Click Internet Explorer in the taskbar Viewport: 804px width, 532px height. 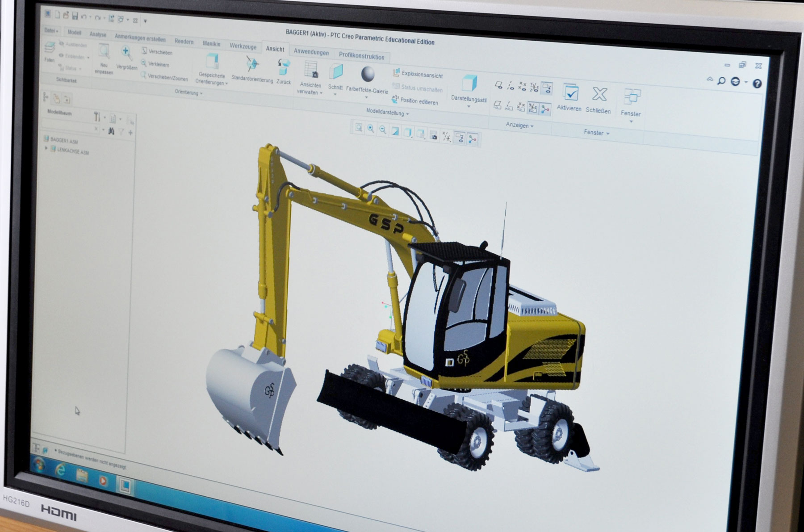[x=60, y=470]
